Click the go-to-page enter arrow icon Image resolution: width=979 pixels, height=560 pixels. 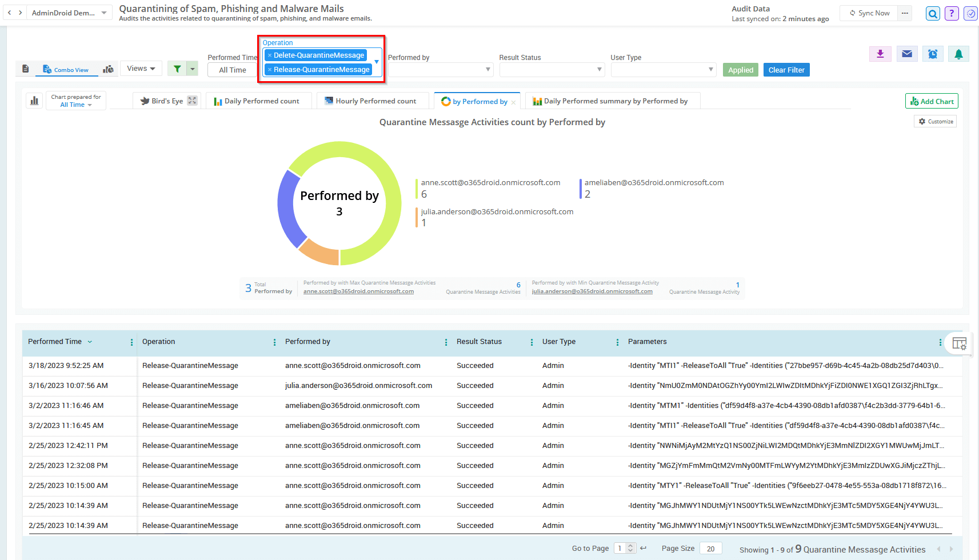pyautogui.click(x=644, y=548)
